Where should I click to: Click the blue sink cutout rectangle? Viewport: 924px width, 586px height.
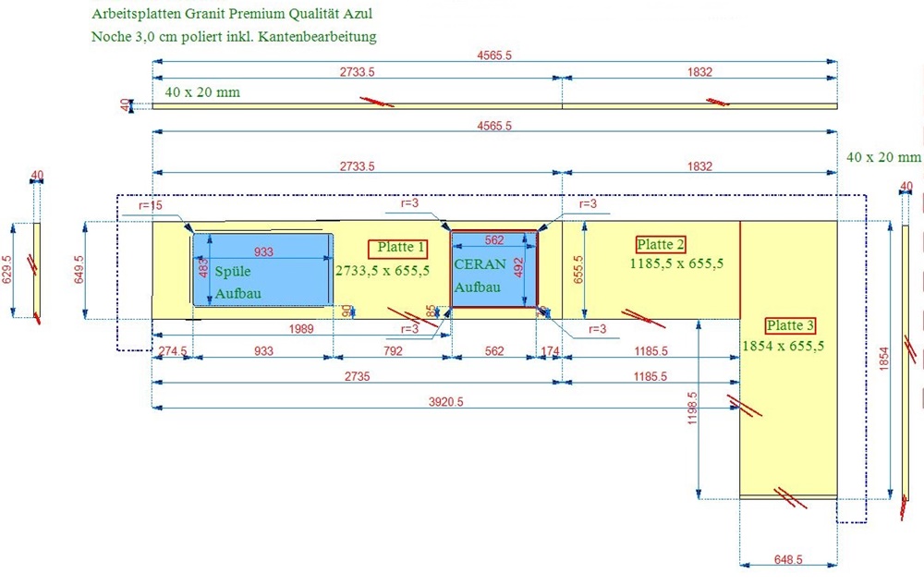pos(262,269)
